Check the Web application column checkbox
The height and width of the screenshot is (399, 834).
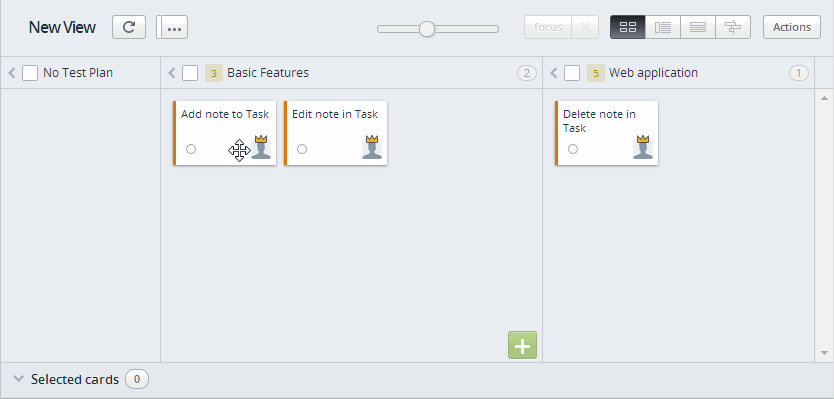point(572,73)
